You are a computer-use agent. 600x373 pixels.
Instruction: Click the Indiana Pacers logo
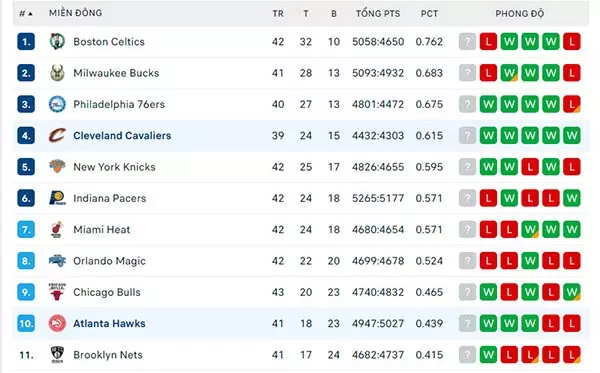pos(57,198)
